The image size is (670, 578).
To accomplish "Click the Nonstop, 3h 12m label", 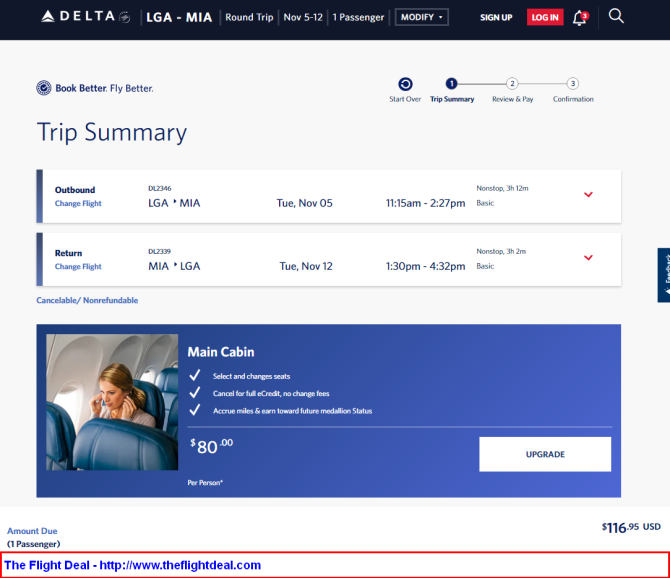I will pyautogui.click(x=502, y=188).
